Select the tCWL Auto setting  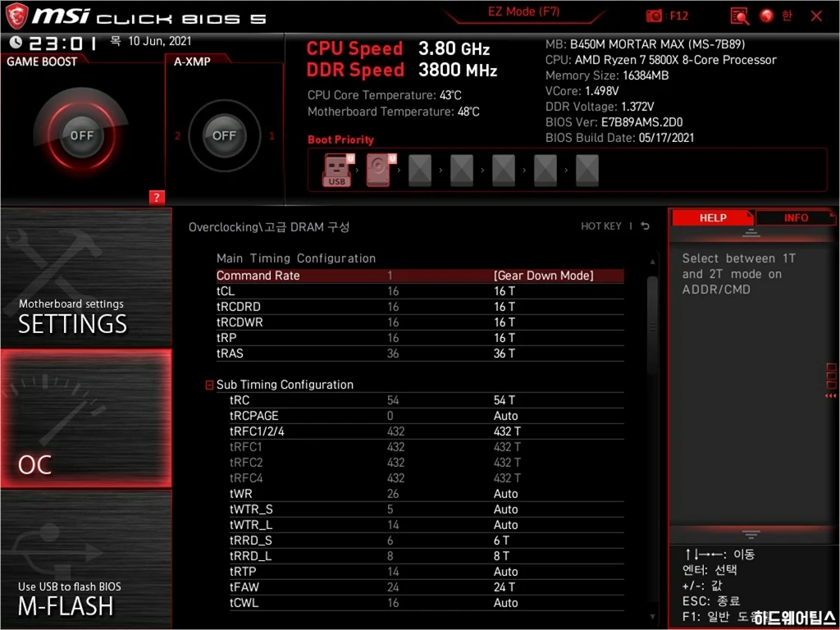pyautogui.click(x=505, y=602)
